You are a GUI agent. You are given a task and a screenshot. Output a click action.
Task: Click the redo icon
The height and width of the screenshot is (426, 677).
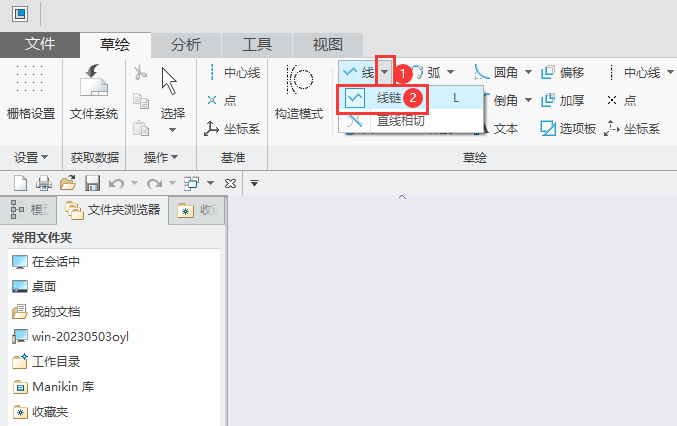point(154,184)
